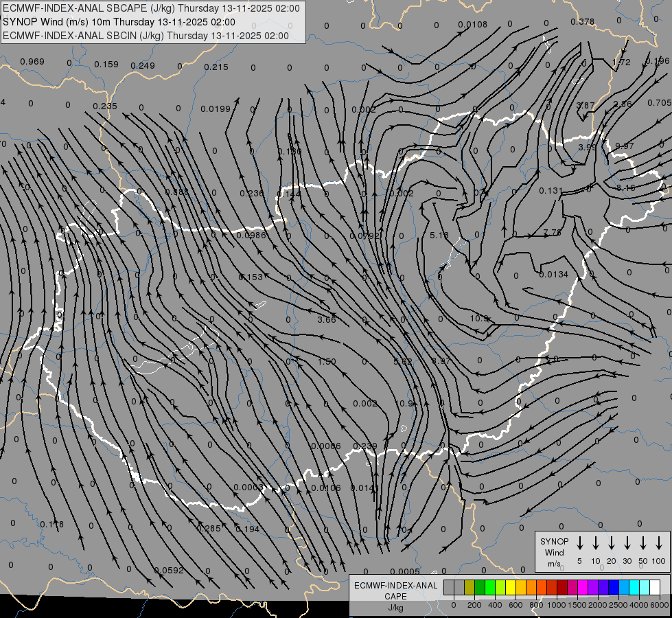Click the 0.153 value on the map

251,277
